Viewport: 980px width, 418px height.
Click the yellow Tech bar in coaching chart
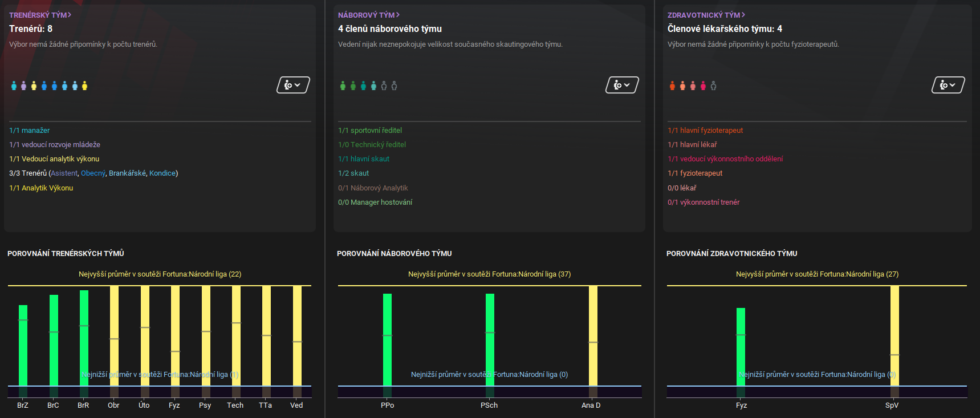(x=236, y=336)
